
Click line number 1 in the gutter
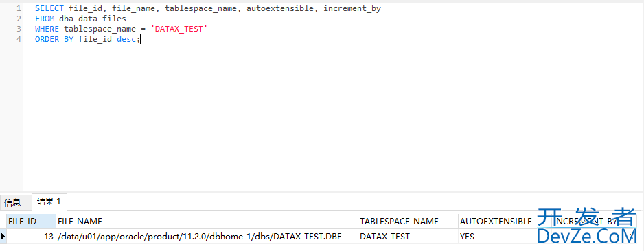pyautogui.click(x=19, y=8)
